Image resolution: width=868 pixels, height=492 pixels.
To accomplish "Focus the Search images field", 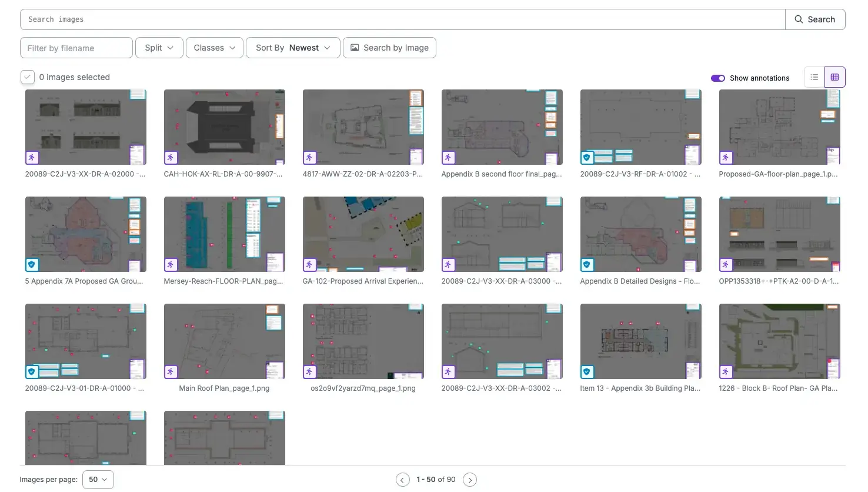I will [x=403, y=19].
